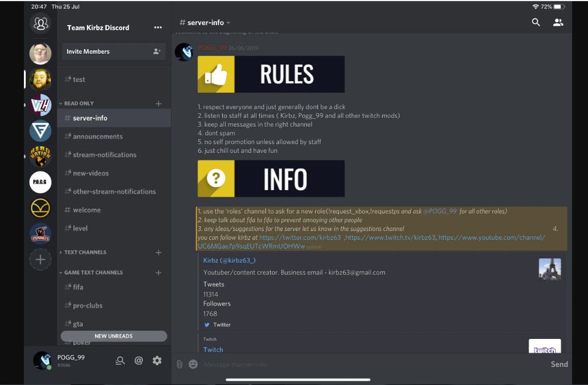Click the INFO banner image
Image resolution: width=588 pixels, height=385 pixels.
[271, 179]
